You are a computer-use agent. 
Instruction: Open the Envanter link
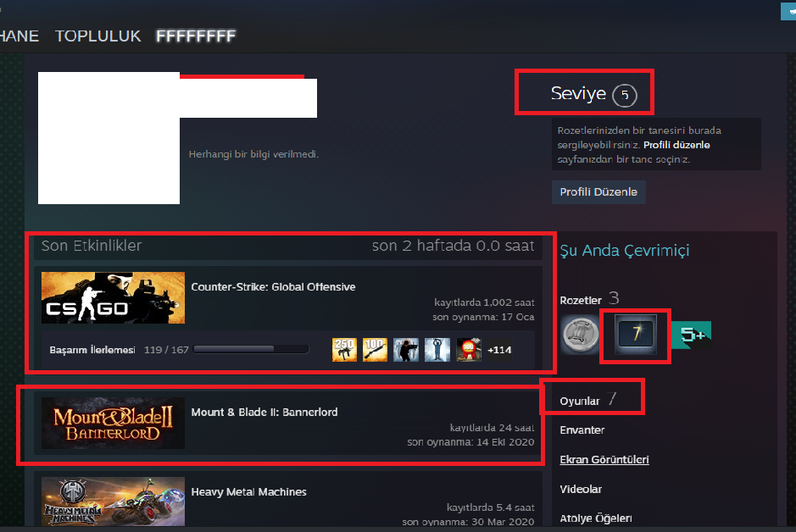[x=582, y=430]
